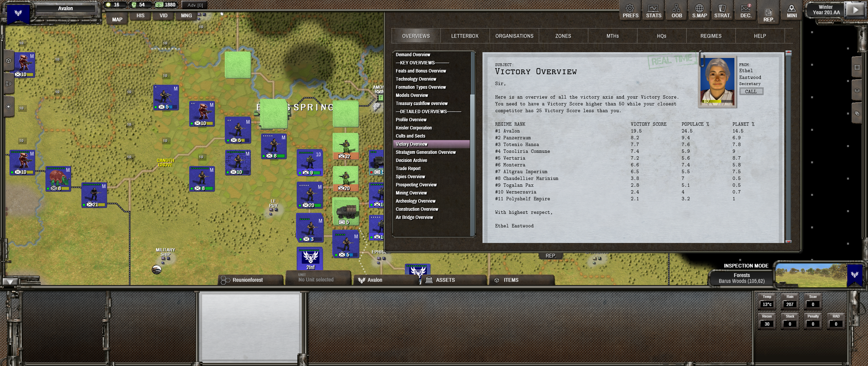Switch to the ORGANISATIONS tab
This screenshot has width=868, height=366.
[x=514, y=35]
